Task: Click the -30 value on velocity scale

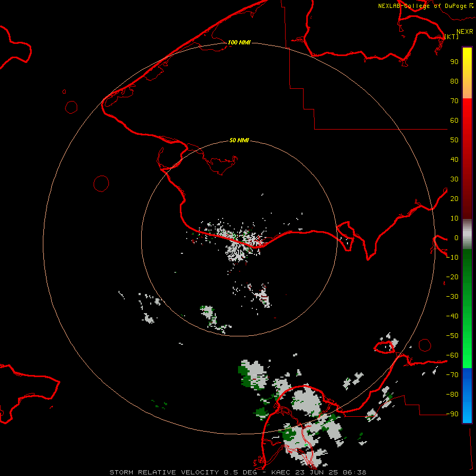Action: tap(452, 297)
